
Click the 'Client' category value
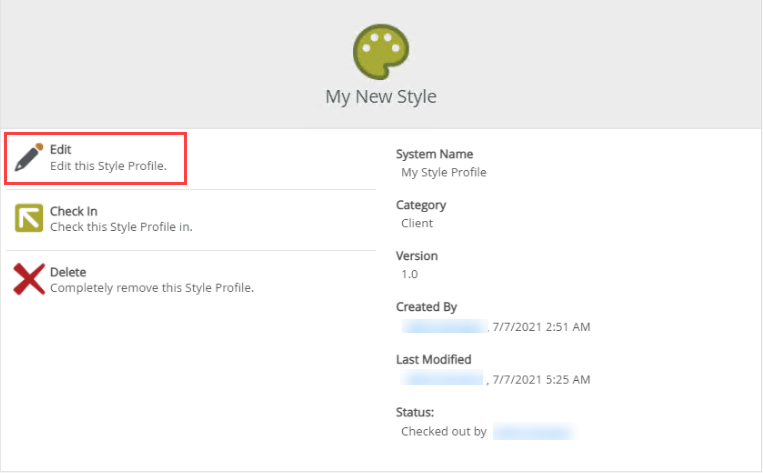click(417, 223)
